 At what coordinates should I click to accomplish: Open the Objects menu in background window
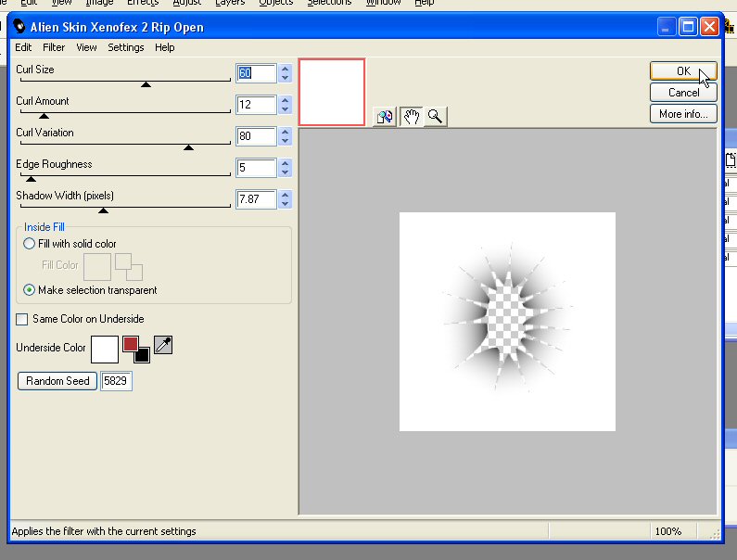tap(276, 3)
